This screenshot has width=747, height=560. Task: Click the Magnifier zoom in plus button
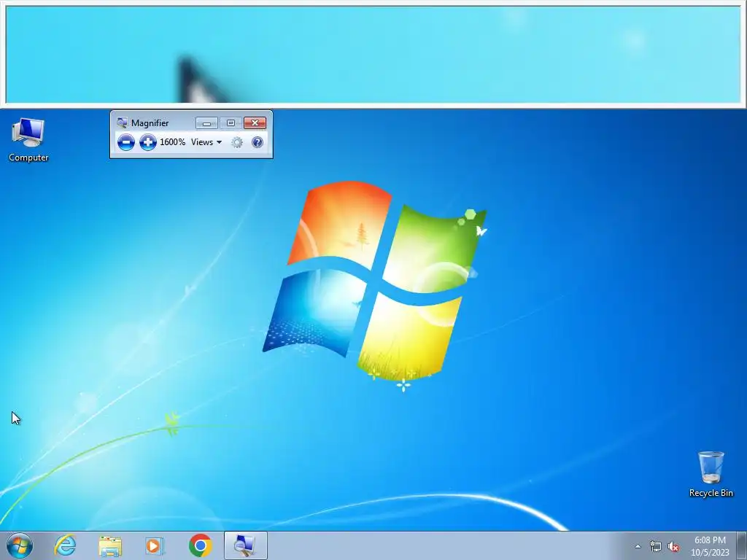point(148,142)
